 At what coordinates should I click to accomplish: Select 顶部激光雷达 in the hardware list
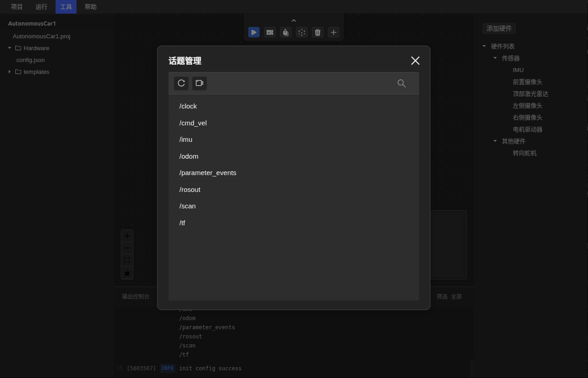tap(530, 93)
